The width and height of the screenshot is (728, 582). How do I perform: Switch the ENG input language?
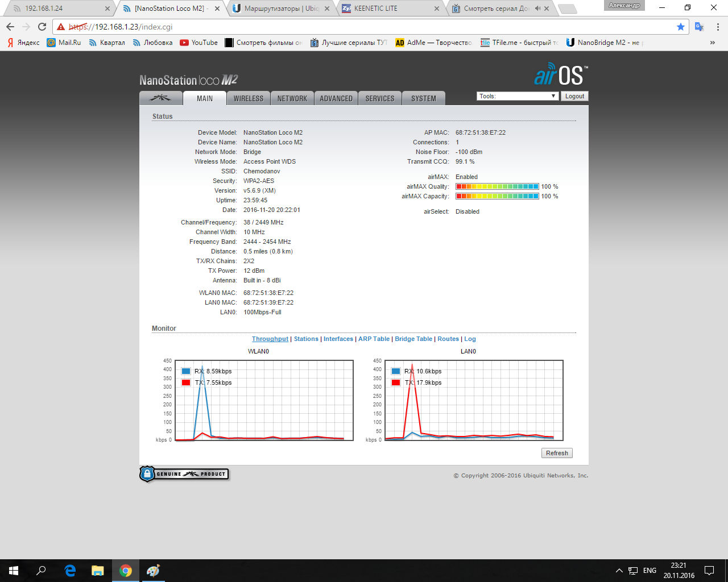pyautogui.click(x=650, y=571)
